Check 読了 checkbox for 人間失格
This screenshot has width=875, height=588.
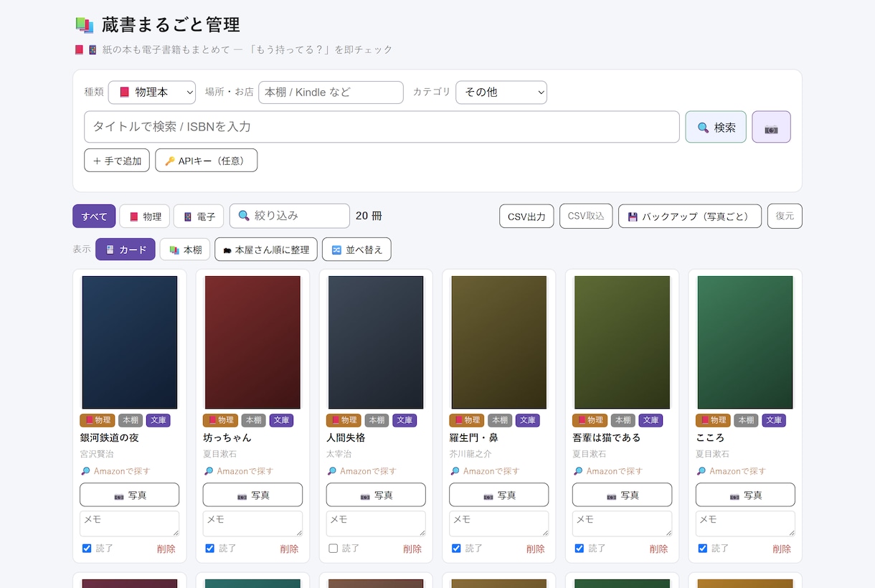pyautogui.click(x=333, y=549)
